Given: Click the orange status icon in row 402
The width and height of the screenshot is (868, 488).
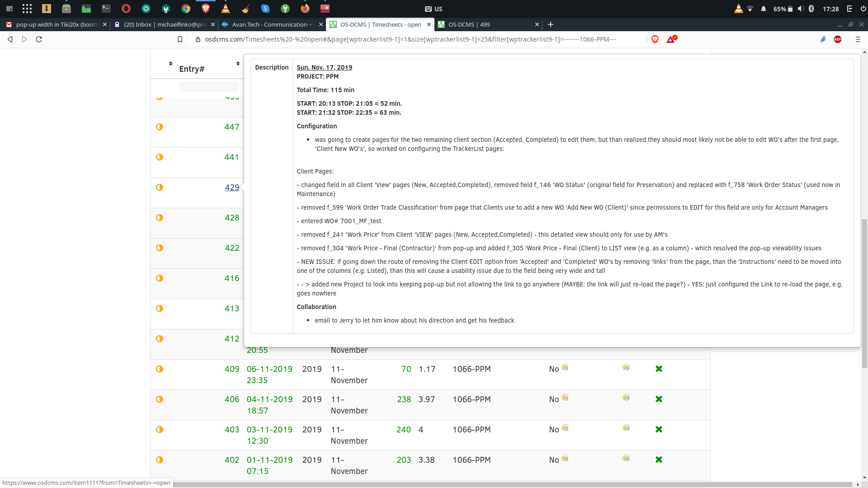Looking at the screenshot, I should click(x=160, y=460).
